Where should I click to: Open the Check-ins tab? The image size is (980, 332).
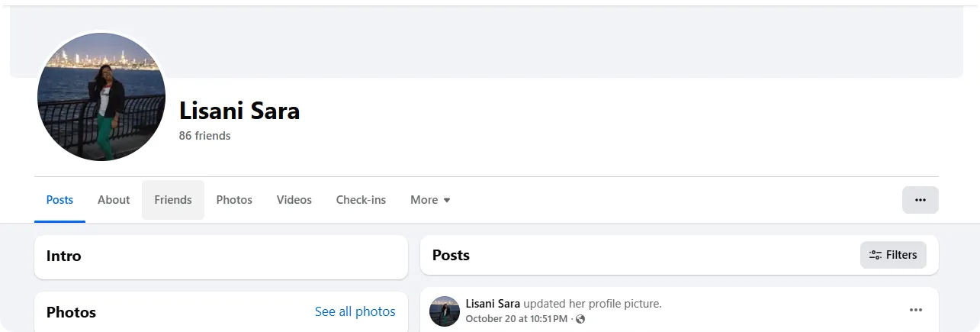[x=361, y=200]
